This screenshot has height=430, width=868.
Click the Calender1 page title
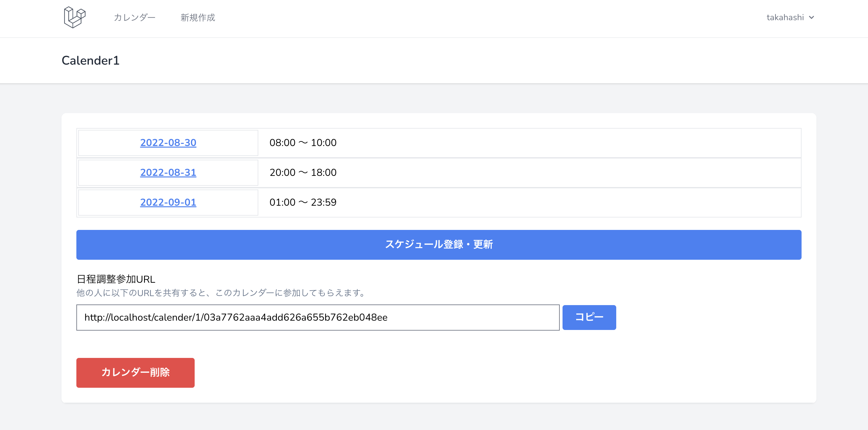[x=90, y=61]
